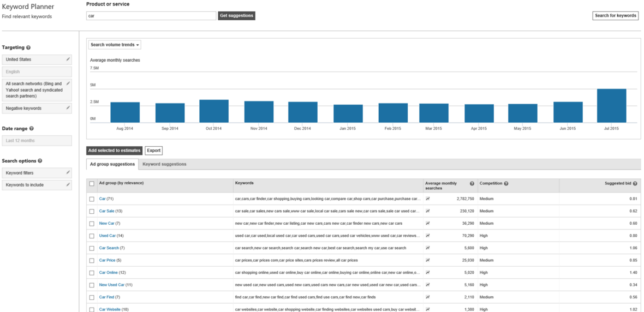Open the trend chart icon for New Car row

point(427,223)
